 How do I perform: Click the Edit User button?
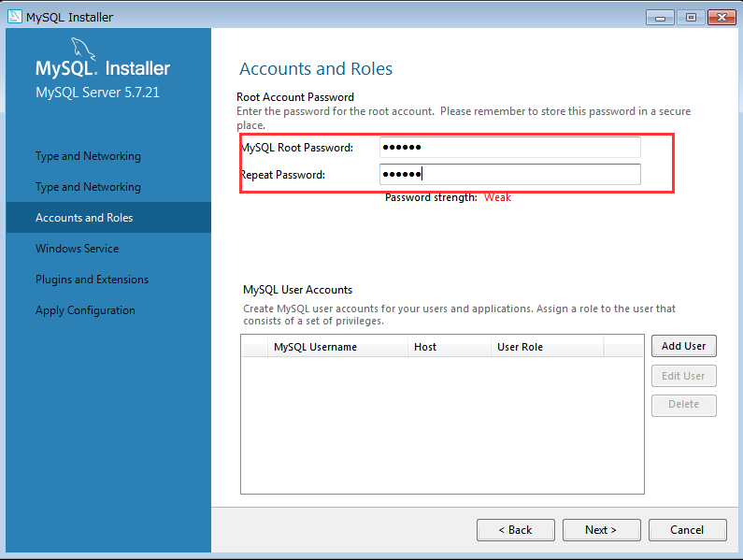click(x=683, y=376)
